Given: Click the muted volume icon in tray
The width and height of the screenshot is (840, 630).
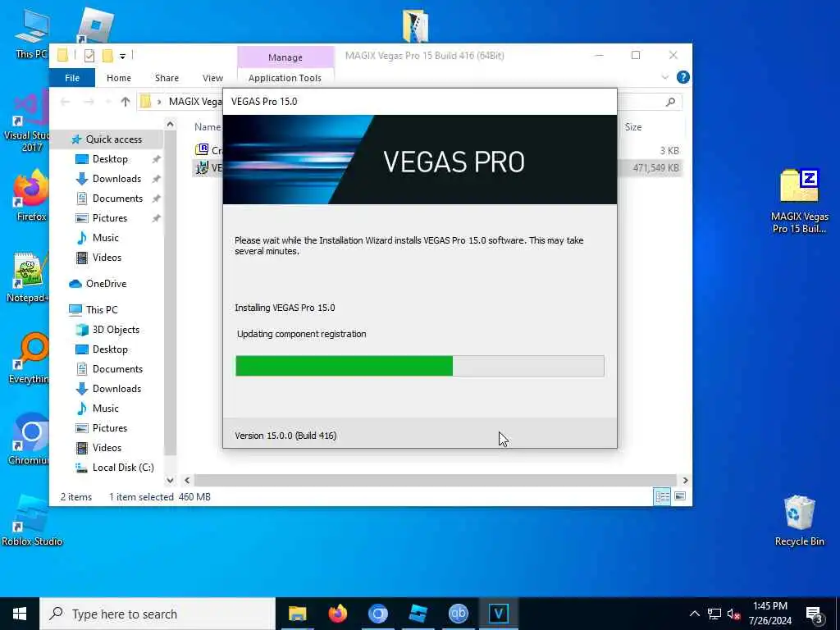Looking at the screenshot, I should point(733,614).
